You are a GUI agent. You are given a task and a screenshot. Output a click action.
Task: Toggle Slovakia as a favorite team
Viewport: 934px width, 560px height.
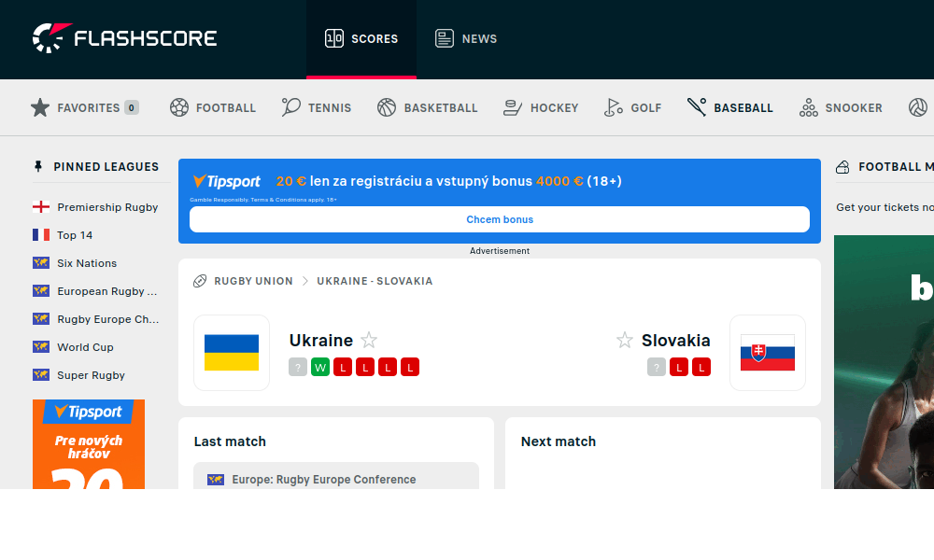pos(624,341)
